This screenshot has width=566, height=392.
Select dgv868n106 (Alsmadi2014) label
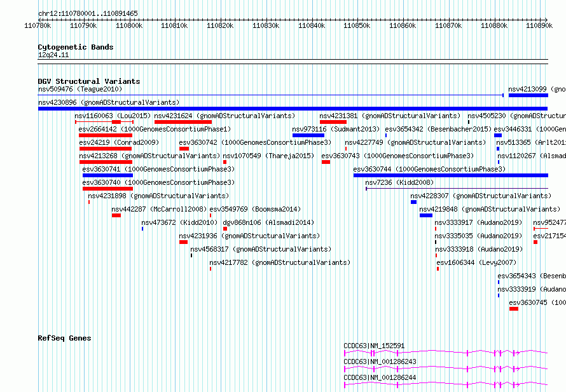(268, 222)
